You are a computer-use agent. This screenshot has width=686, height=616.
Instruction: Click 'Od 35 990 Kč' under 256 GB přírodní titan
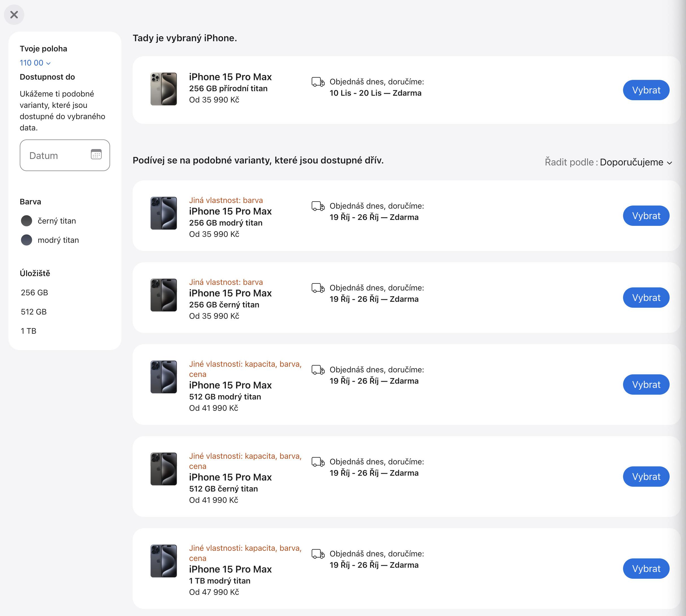click(x=214, y=99)
